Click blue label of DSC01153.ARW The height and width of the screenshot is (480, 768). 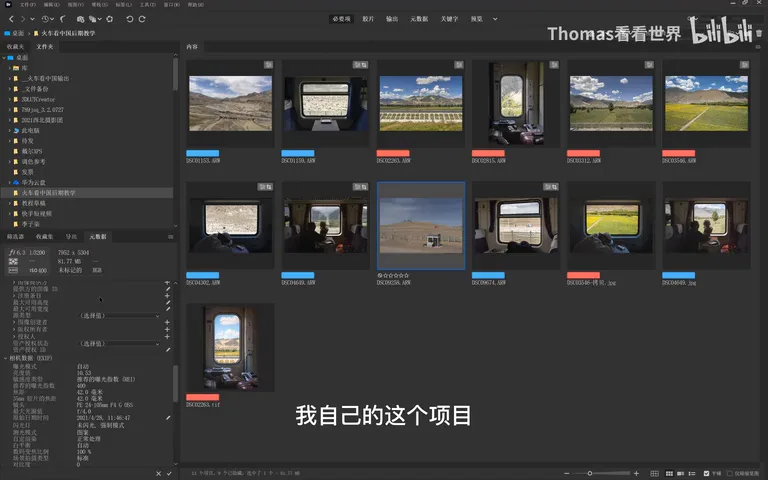pos(202,153)
